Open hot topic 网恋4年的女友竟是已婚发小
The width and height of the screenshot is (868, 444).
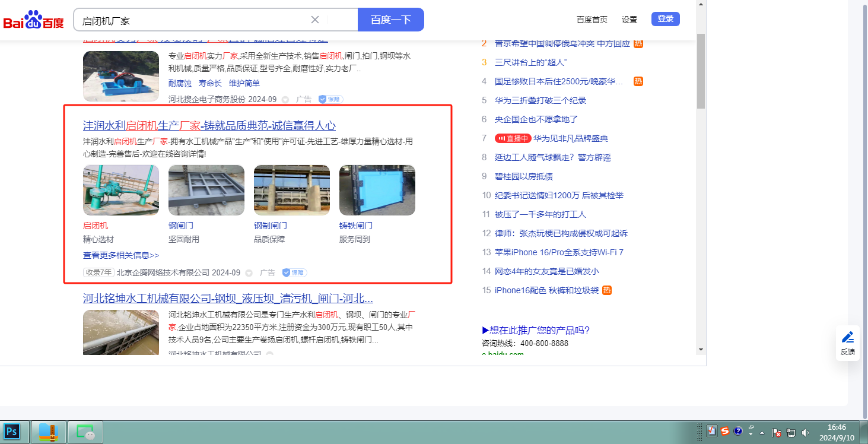[x=547, y=271]
